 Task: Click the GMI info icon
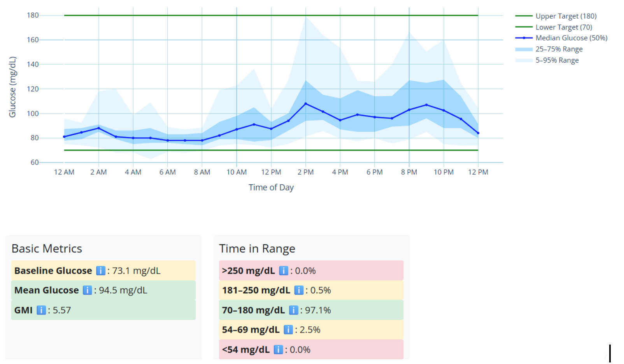[x=41, y=310]
